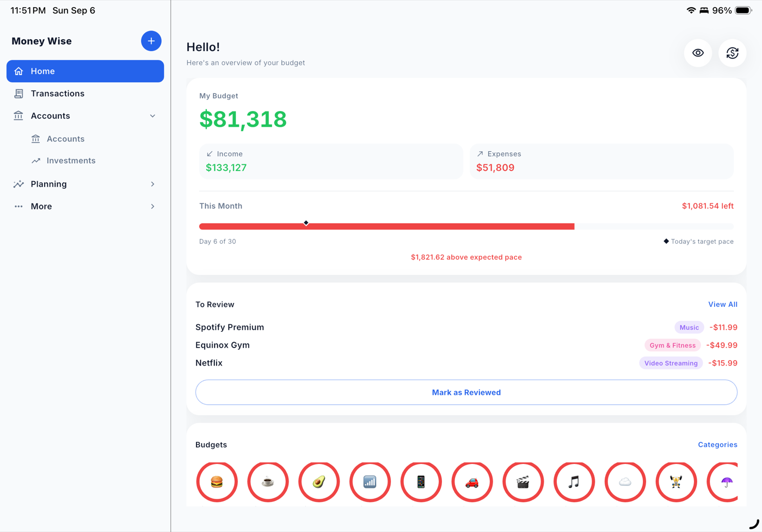Open the clapperboard movie budget circle
762x532 pixels.
pos(523,481)
